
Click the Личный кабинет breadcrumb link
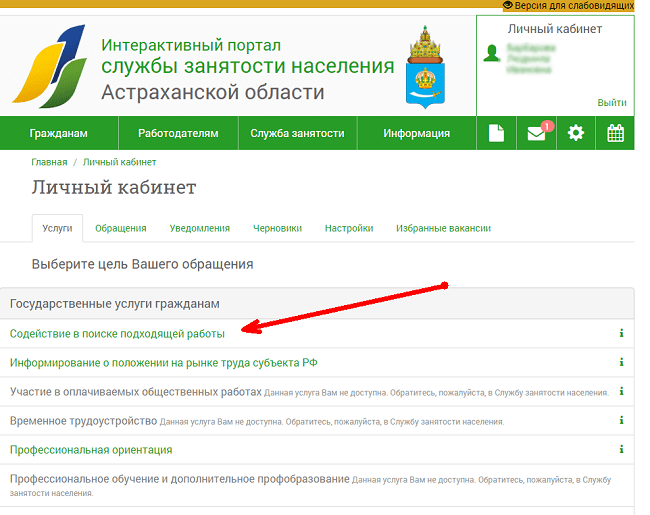coord(119,162)
